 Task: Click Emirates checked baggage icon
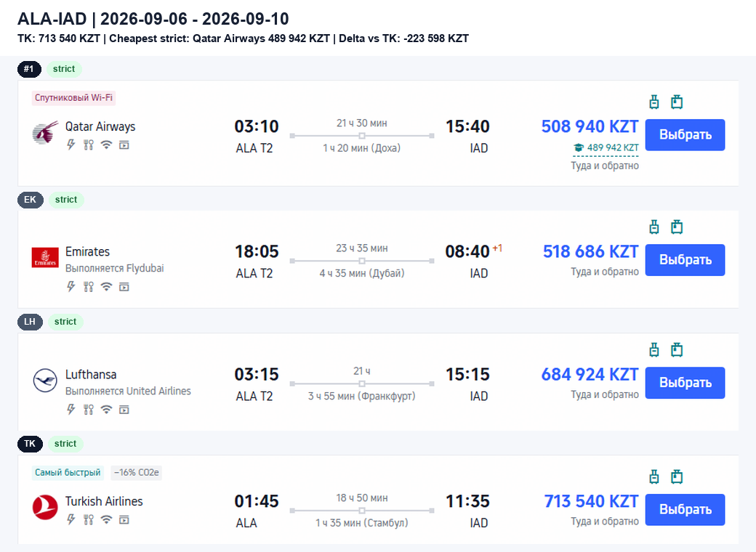click(x=677, y=227)
